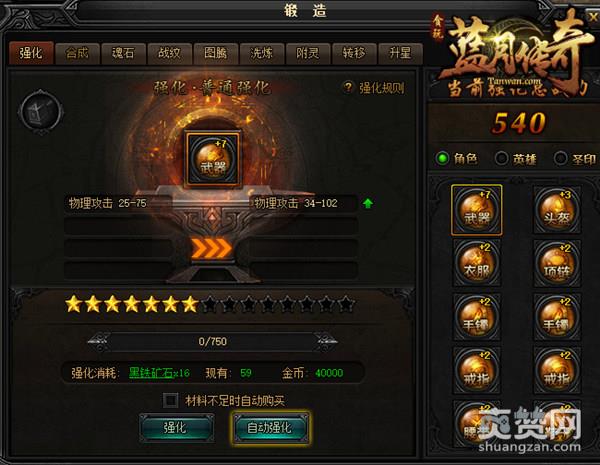This screenshot has width=600, height=465.
Task: Click the green upgrade arrow beside 物理攻击 34-102
Action: click(x=368, y=203)
